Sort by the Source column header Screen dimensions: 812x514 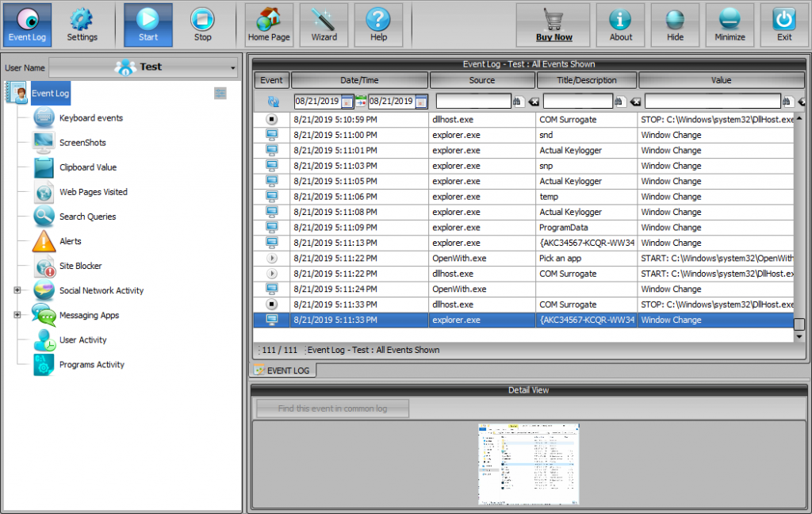pos(482,80)
